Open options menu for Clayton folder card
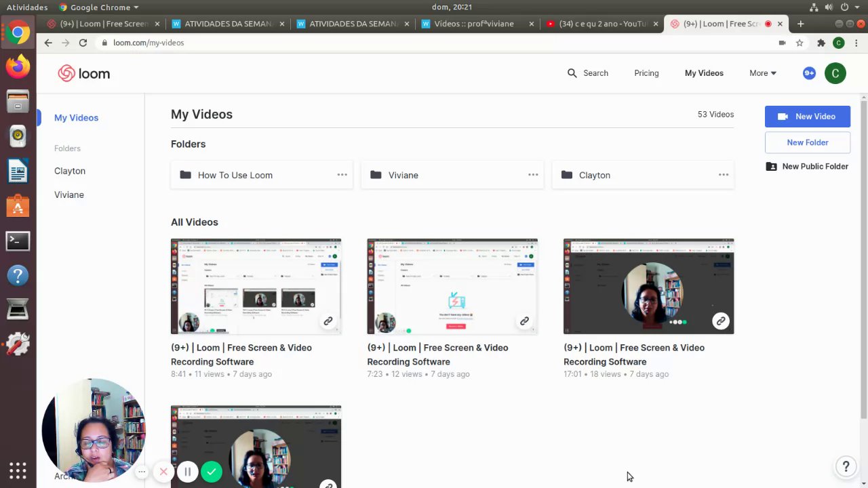868x488 pixels. (x=724, y=175)
